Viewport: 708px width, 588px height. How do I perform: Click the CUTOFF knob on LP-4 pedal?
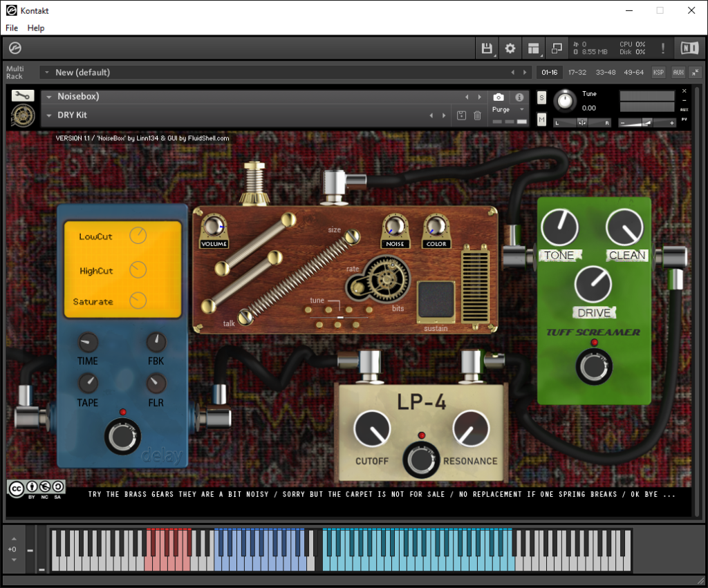coord(371,429)
